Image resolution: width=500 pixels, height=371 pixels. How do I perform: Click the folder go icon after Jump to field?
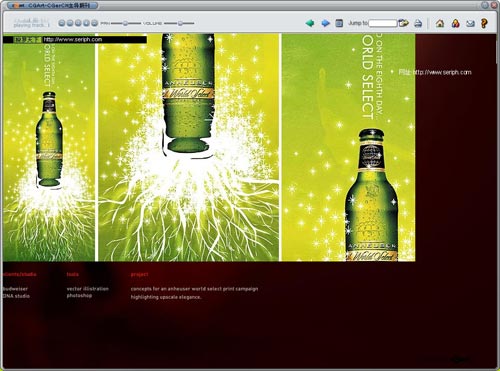point(403,23)
